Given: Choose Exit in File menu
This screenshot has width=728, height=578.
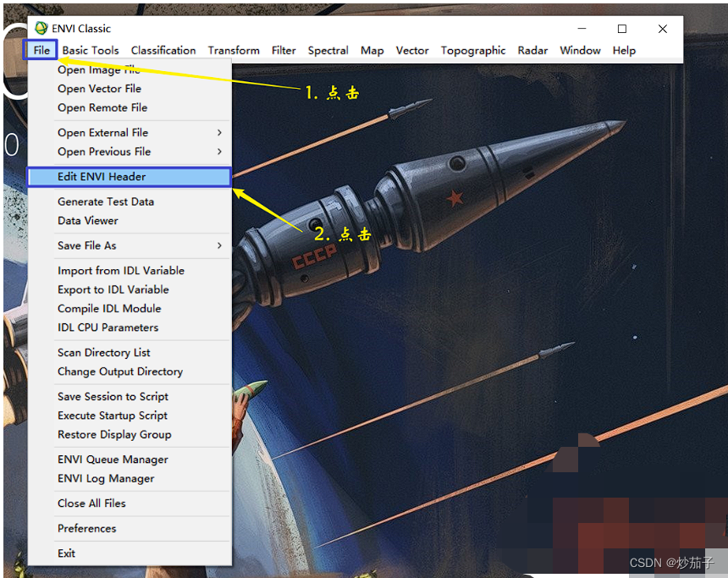Looking at the screenshot, I should [x=129, y=553].
